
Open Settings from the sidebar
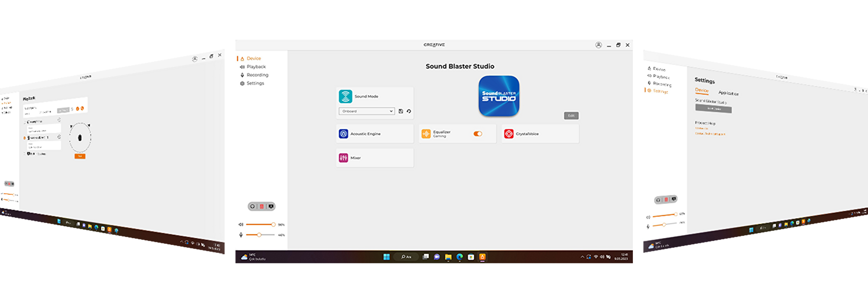(x=255, y=83)
